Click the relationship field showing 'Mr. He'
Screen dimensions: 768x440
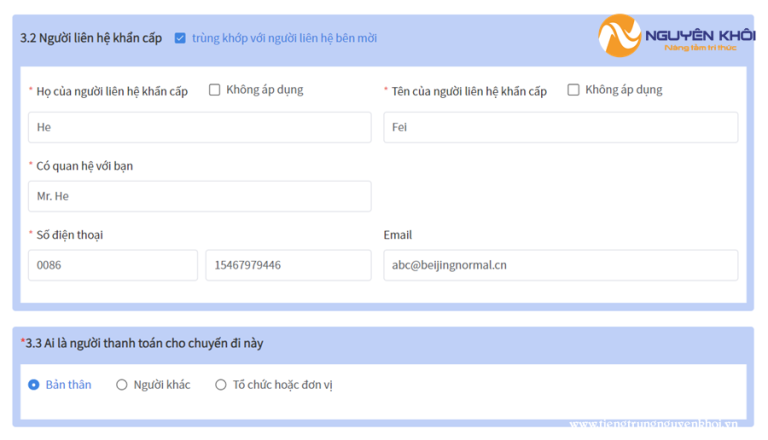point(200,196)
